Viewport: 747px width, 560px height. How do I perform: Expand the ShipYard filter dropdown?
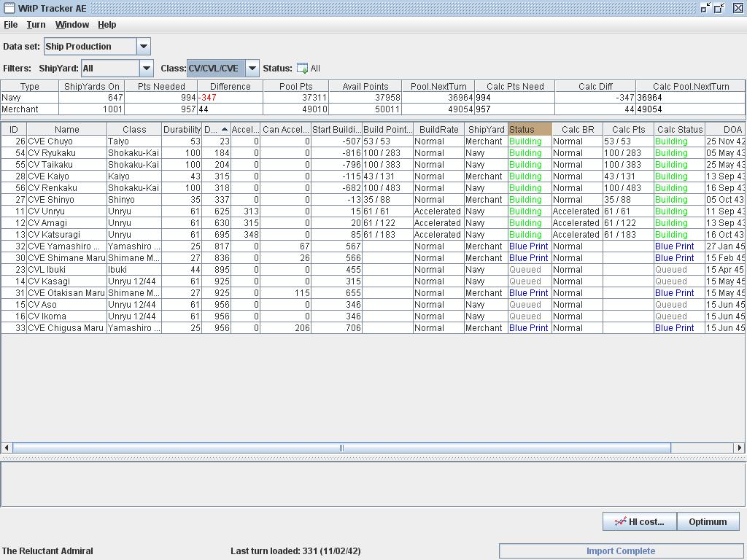pos(147,69)
